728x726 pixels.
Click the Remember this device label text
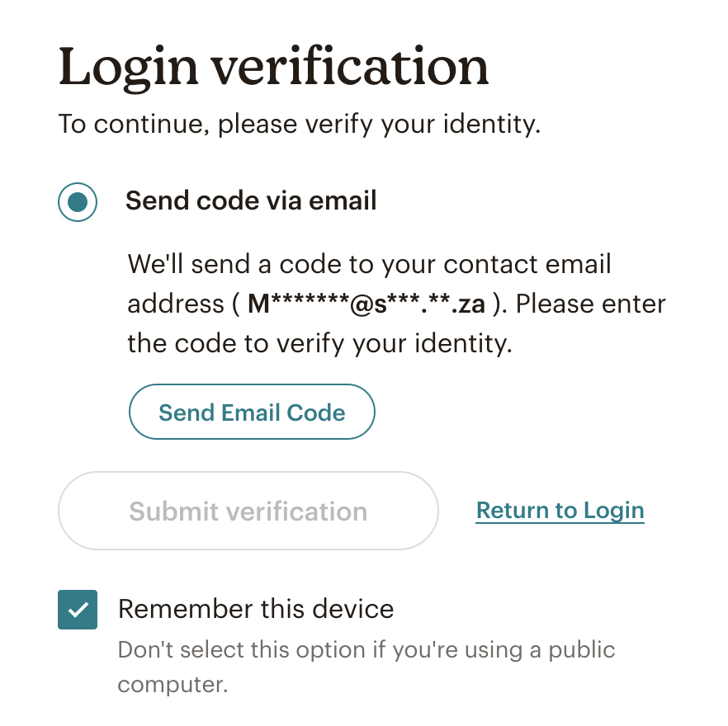256,610
